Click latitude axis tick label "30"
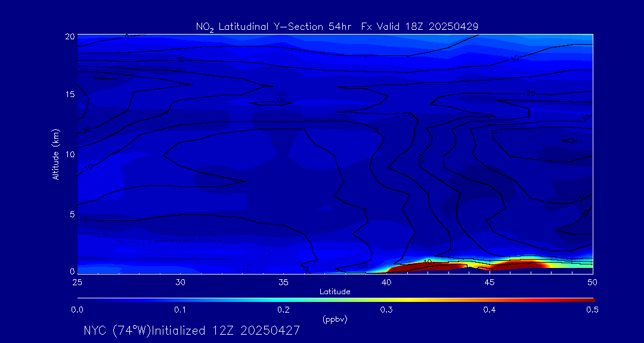 pyautogui.click(x=180, y=282)
